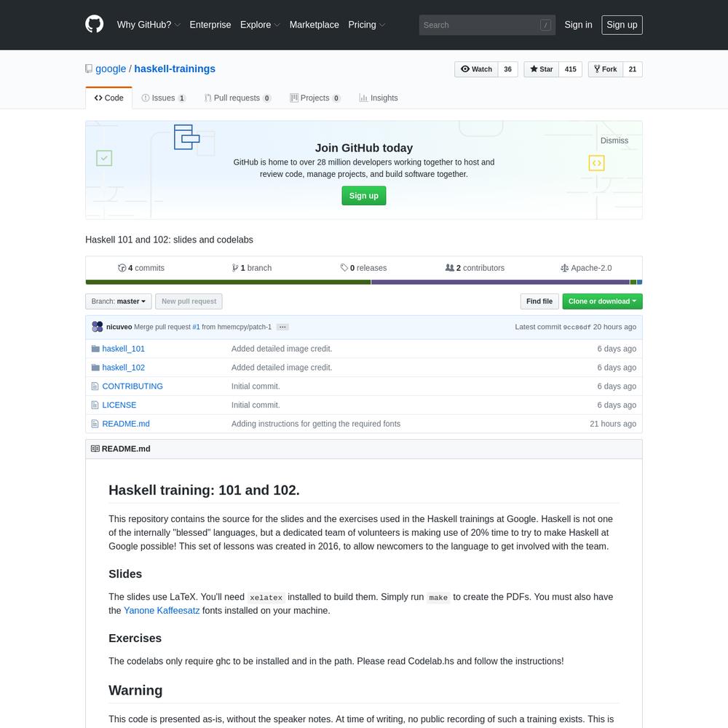Click the haskell_102 folder icon

click(95, 367)
